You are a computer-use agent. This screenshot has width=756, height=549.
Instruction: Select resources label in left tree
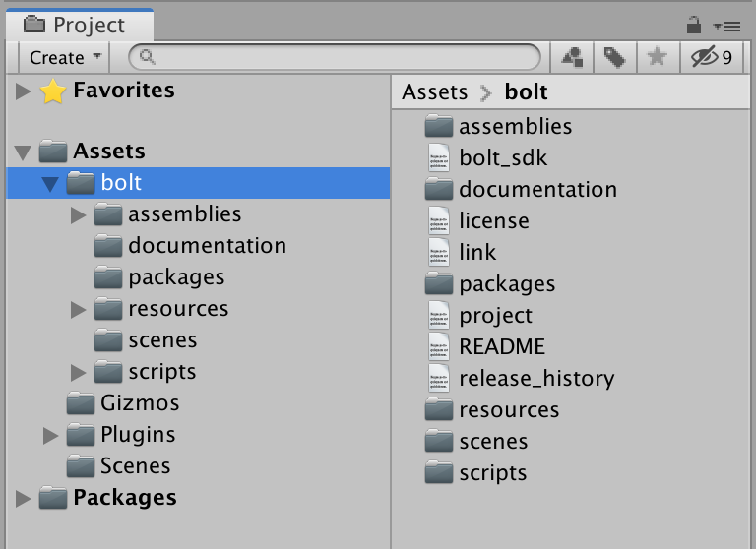(x=178, y=309)
